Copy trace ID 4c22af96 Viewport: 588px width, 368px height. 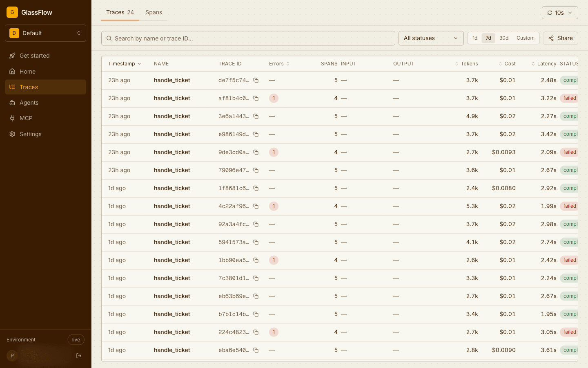pos(256,206)
